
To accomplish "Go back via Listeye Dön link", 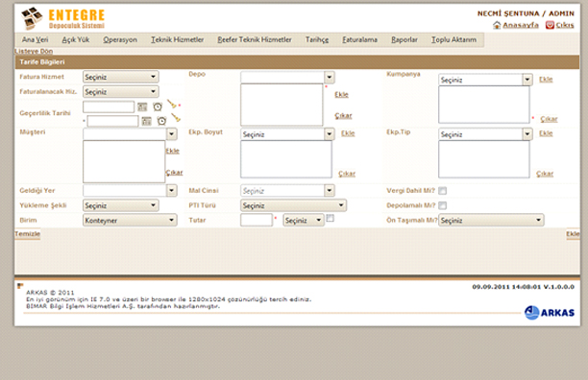I will (34, 51).
